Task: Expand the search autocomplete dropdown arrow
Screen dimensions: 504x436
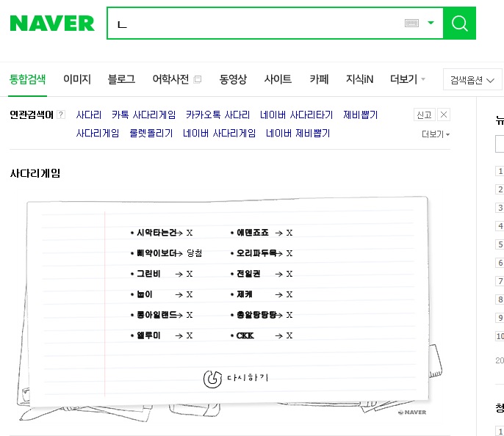Action: point(431,23)
